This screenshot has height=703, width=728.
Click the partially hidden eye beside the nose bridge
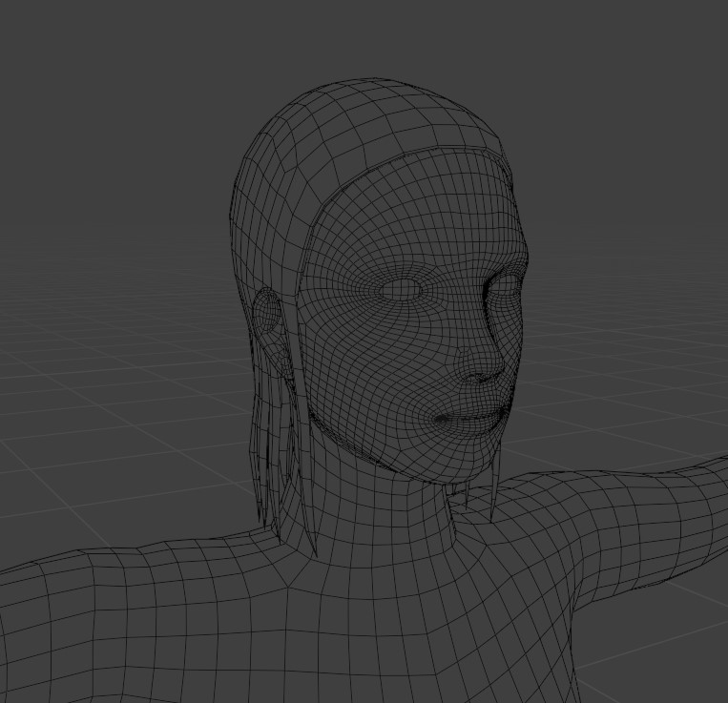pos(505,289)
